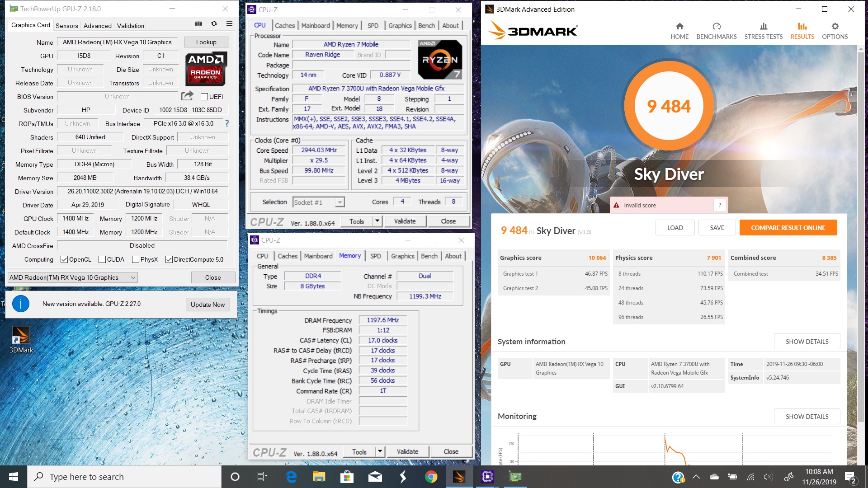The image size is (868, 488).
Task: Open the Bench tab in upper CPU-Z
Action: pos(426,26)
